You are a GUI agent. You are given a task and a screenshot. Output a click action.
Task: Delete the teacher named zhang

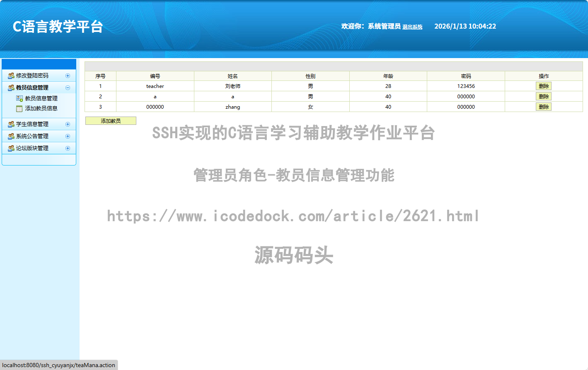pyautogui.click(x=543, y=107)
